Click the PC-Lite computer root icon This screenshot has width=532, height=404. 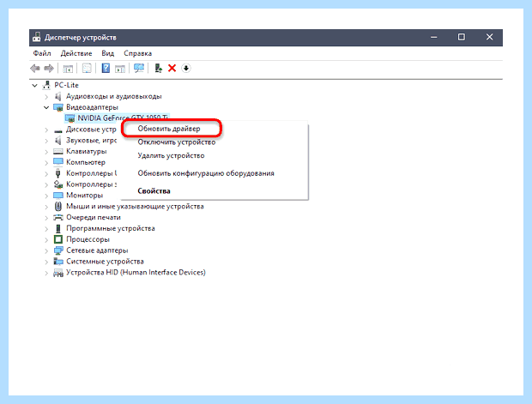point(46,85)
